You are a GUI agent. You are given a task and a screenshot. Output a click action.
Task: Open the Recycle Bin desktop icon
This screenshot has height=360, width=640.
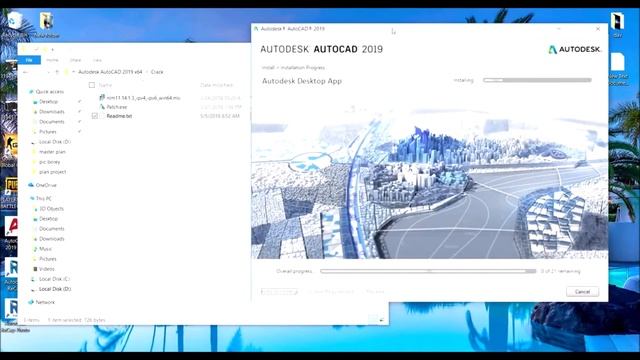click(15, 20)
